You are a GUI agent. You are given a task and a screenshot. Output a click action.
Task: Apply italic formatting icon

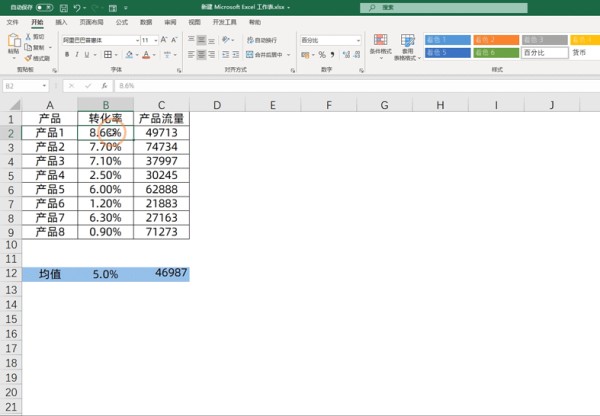click(77, 55)
